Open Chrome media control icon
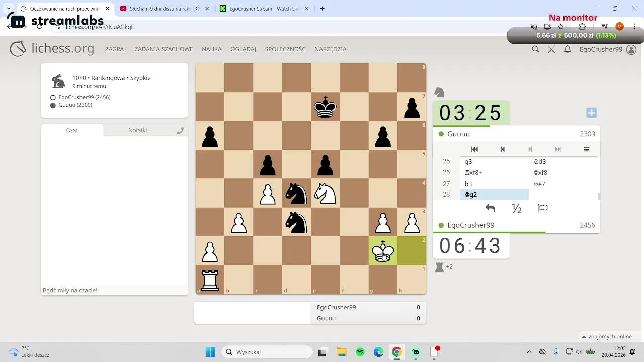Screen dimensions: 644x362 [605, 27]
